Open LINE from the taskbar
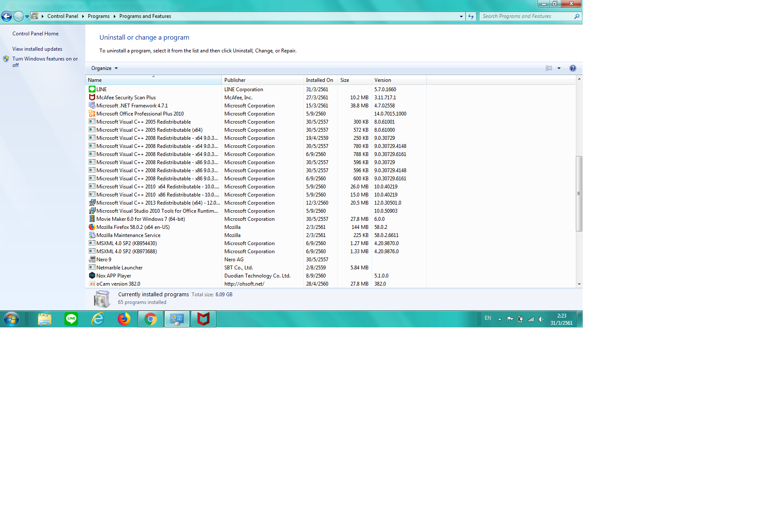Screen dimensions: 761x532 pos(71,319)
